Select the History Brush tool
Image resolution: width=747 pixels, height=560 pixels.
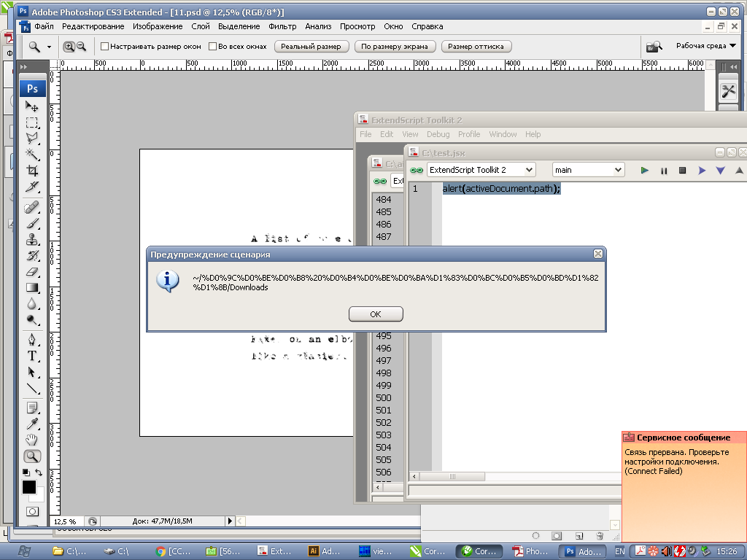pyautogui.click(x=32, y=256)
